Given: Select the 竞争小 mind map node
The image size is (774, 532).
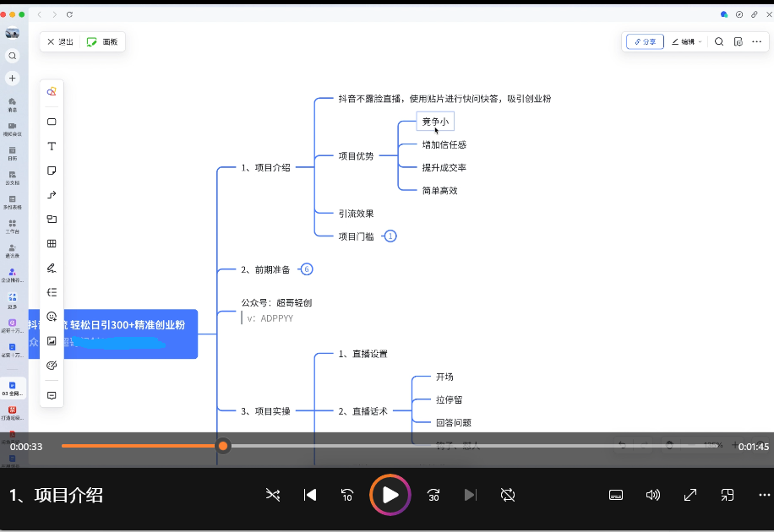Looking at the screenshot, I should [x=435, y=122].
